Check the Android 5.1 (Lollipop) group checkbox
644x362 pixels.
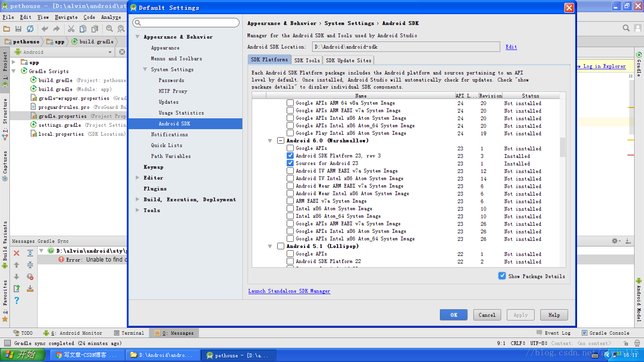[281, 246]
